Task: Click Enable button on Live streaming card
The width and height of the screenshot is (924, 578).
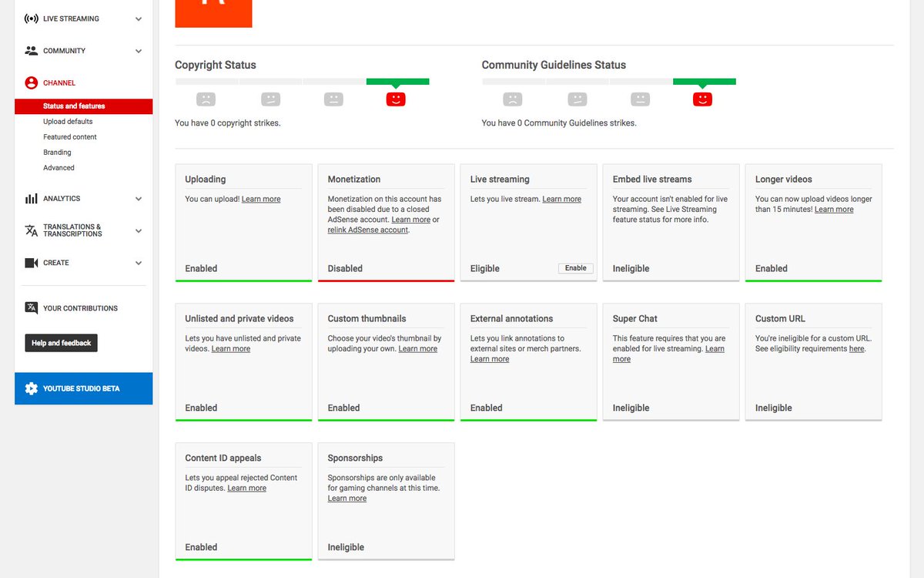Action: coord(576,268)
